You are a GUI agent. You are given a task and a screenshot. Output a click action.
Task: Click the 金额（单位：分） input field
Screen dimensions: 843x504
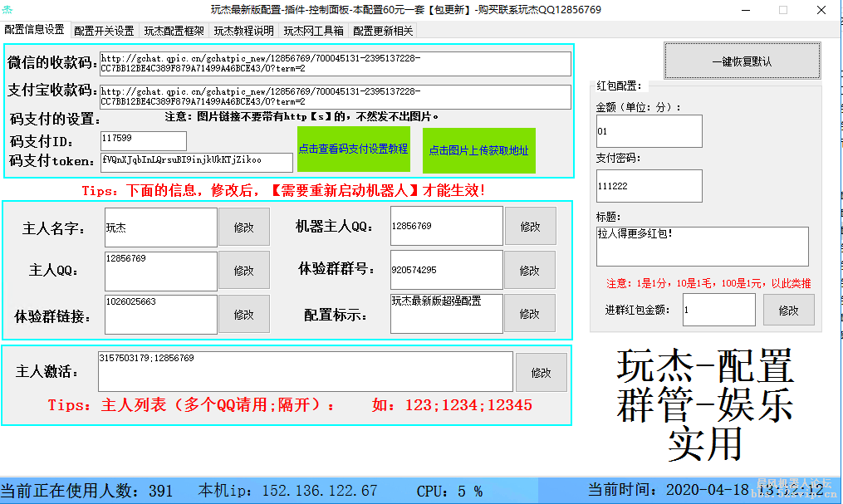(x=649, y=131)
